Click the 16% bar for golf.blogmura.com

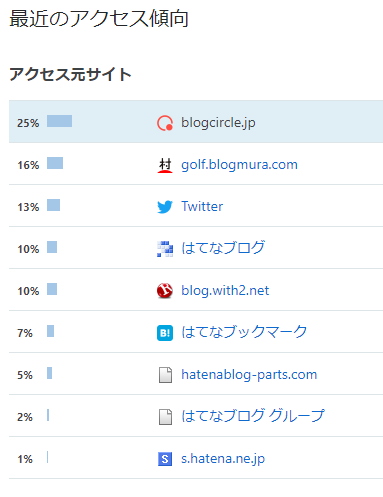pos(55,163)
